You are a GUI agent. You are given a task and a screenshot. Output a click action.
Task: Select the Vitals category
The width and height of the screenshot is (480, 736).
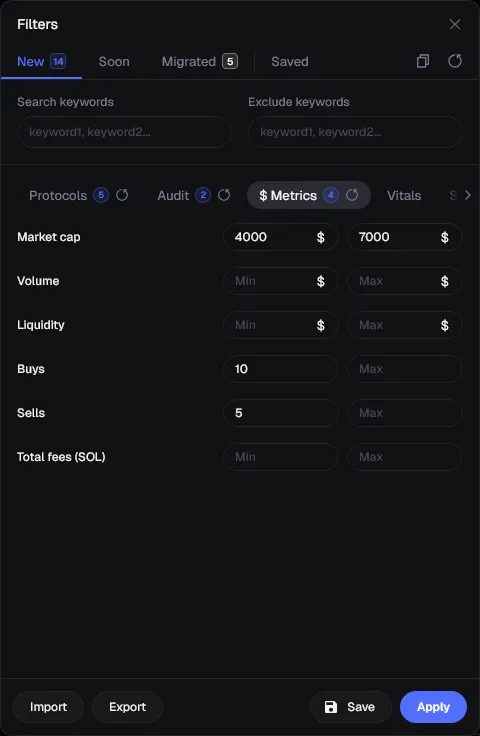point(404,196)
